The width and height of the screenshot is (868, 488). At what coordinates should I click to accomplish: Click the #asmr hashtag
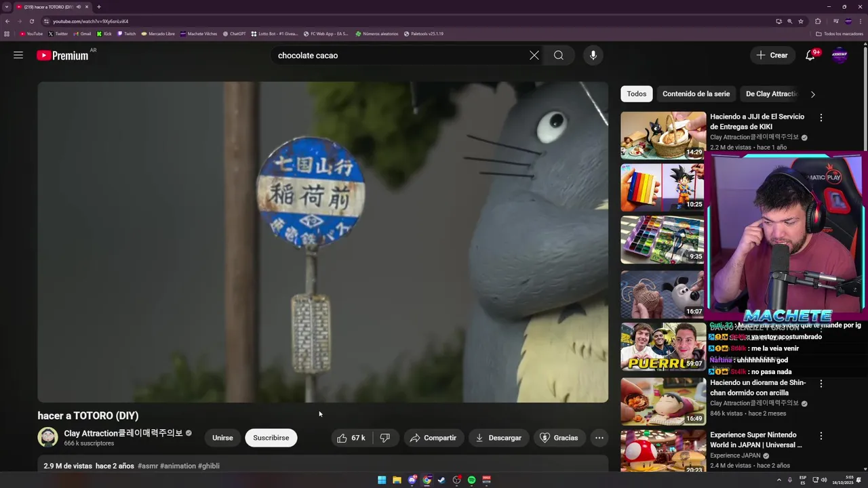tap(148, 466)
